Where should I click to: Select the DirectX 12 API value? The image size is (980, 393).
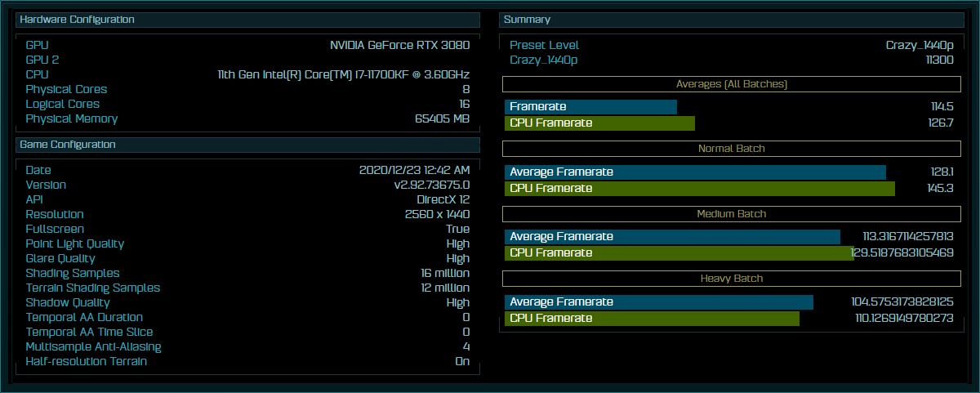(x=443, y=200)
